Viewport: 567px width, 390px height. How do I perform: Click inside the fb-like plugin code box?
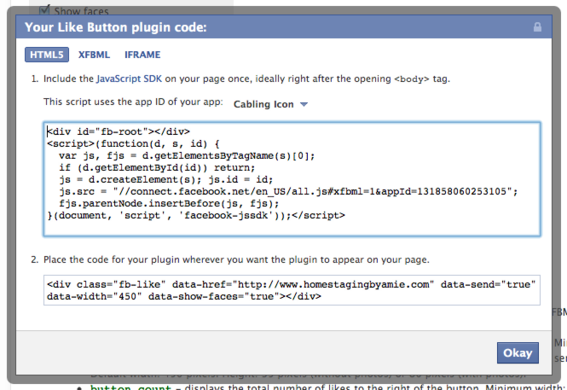coord(292,290)
